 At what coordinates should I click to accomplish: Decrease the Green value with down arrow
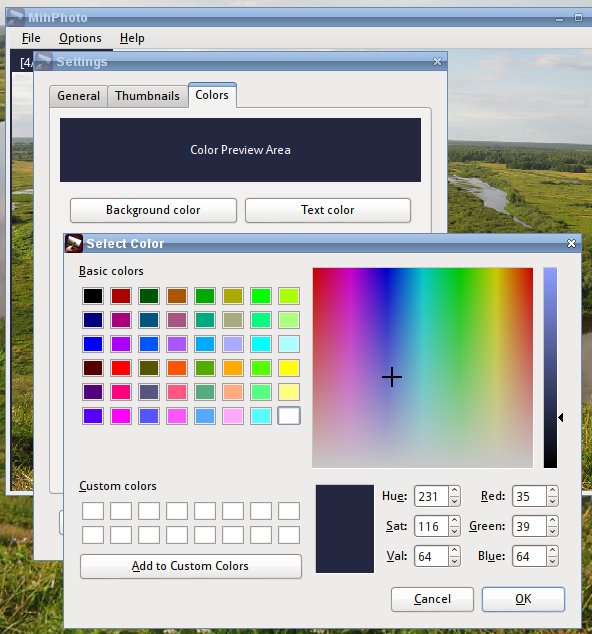(x=552, y=531)
